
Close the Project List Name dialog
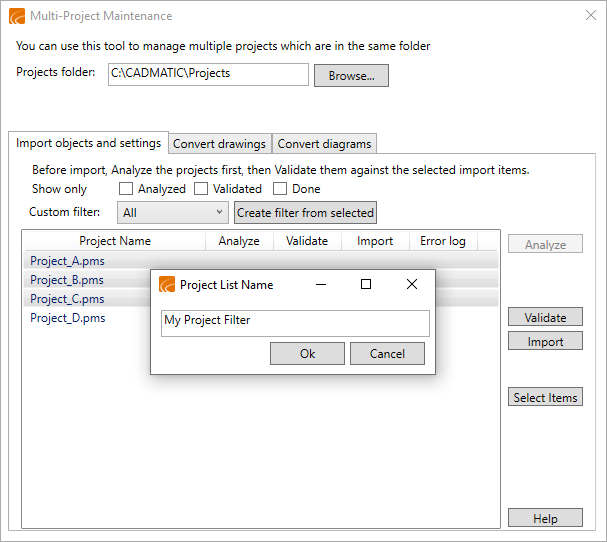[411, 285]
